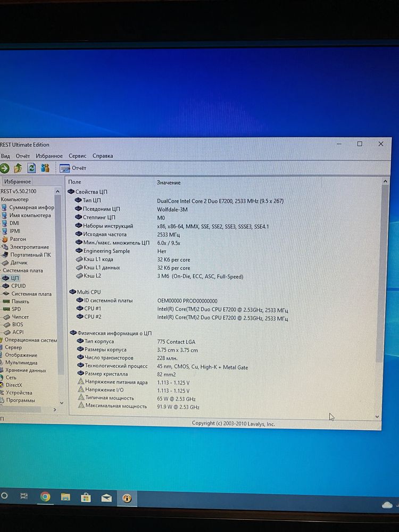Click the Кэш L2 row icon
The image size is (399, 532).
tap(79, 276)
